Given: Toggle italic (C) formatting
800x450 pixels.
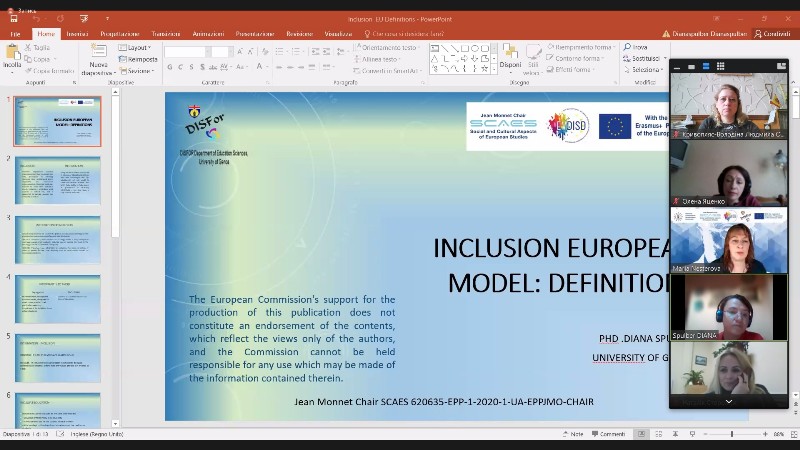Looking at the screenshot, I should (180, 67).
